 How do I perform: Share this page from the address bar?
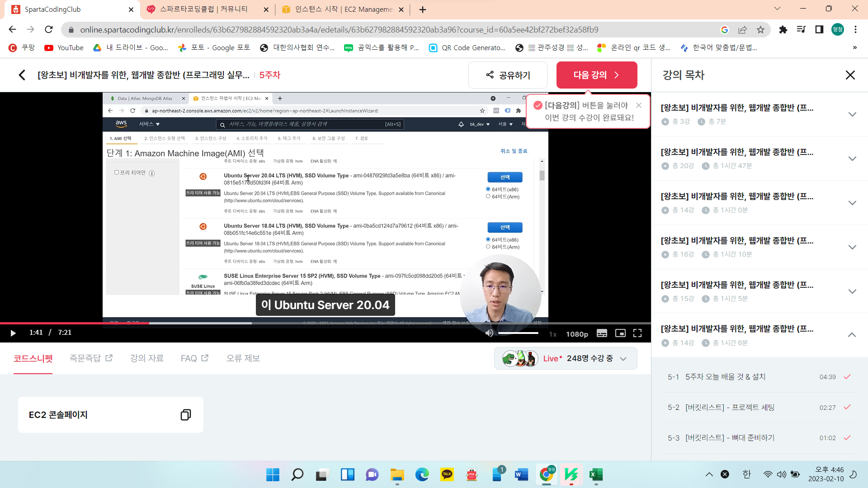tap(742, 29)
